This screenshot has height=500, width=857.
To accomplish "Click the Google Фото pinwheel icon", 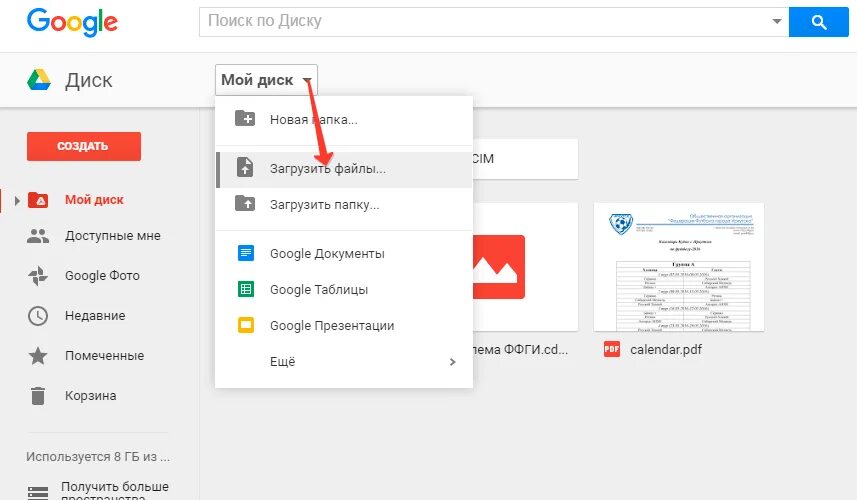I will point(38,276).
